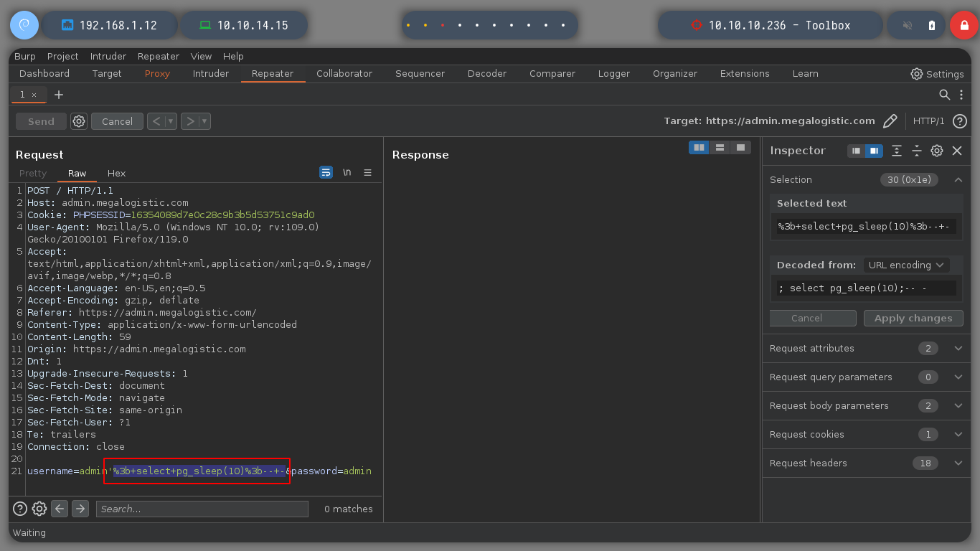Open search settings gear icon
The image size is (980, 551).
[39, 509]
